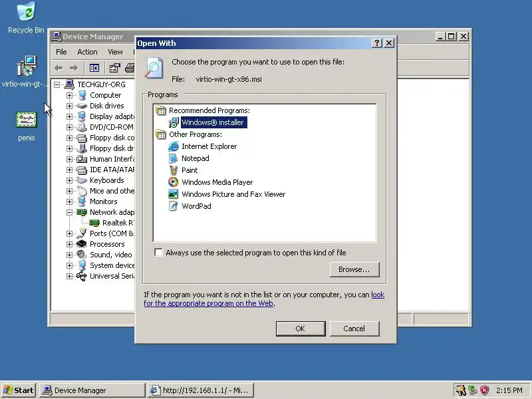Viewport: 532px width, 399px height.
Task: Expand the Keyboards node
Action: [x=69, y=180]
